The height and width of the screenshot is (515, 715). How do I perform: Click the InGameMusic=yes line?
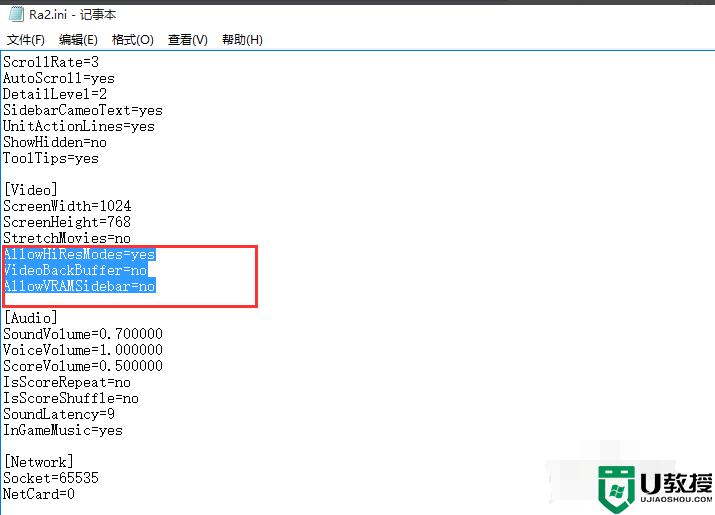(63, 430)
